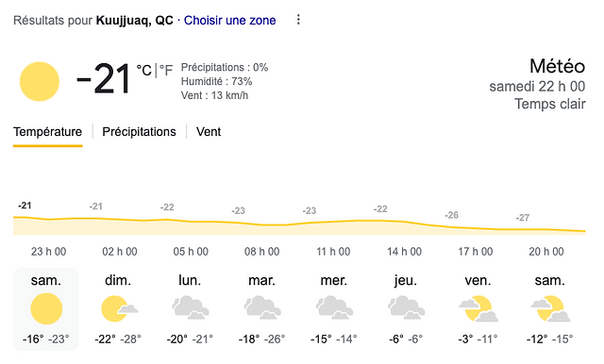604x364 pixels.
Task: Click the 14 h 00 time label
Action: tap(405, 252)
